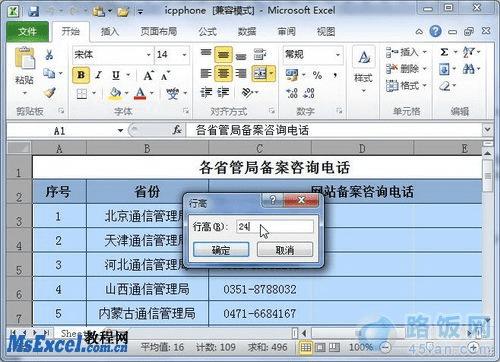Switch to the 公式 Formulas tab
Image resolution: width=500 pixels, height=362 pixels.
(208, 32)
